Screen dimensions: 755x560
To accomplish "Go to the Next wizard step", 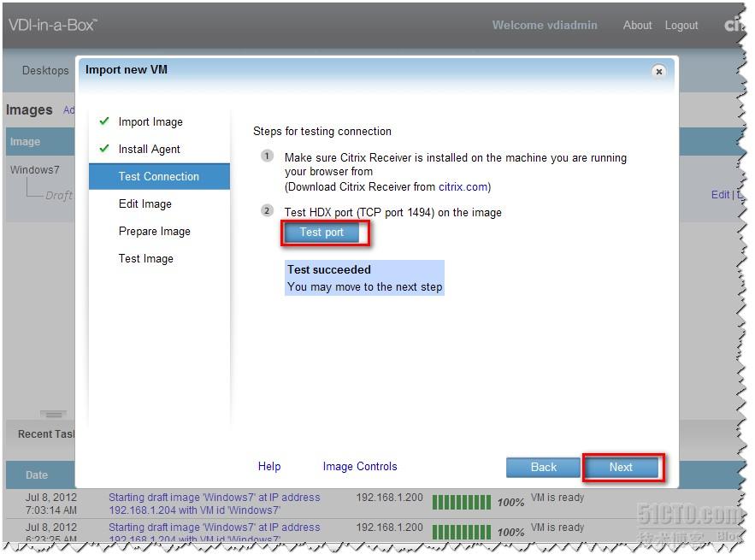I will (621, 467).
